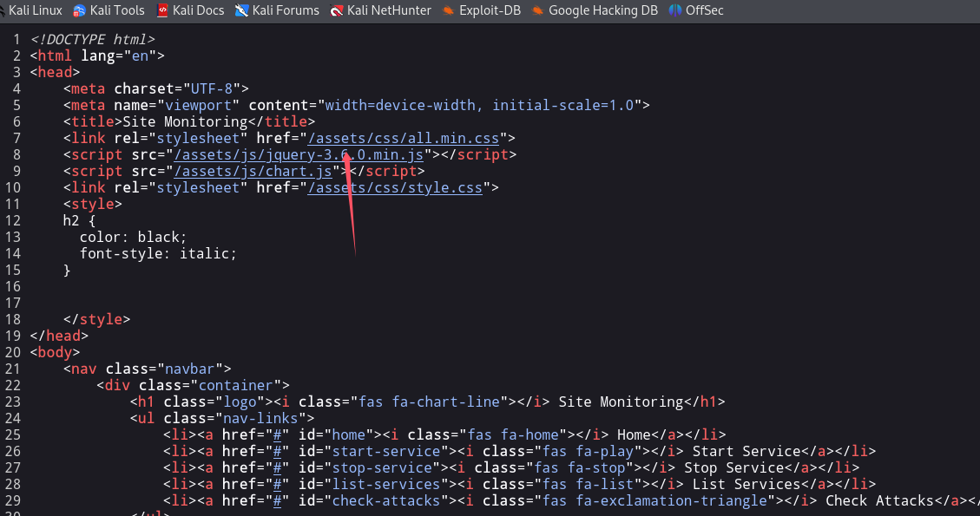
Task: Click the # href link on the start-service line
Action: click(278, 451)
